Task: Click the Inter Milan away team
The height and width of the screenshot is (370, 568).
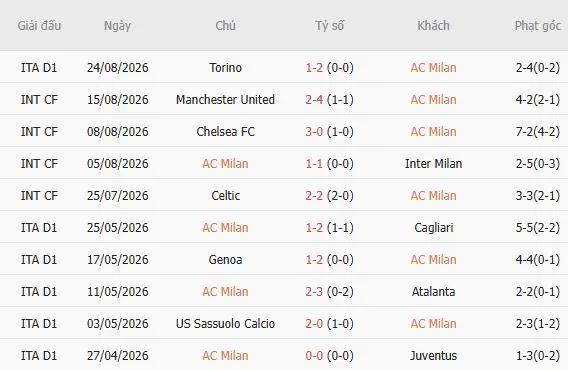Action: (433, 164)
